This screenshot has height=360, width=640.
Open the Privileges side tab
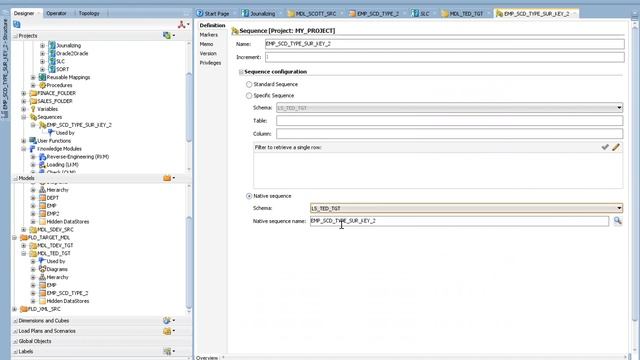[210, 63]
